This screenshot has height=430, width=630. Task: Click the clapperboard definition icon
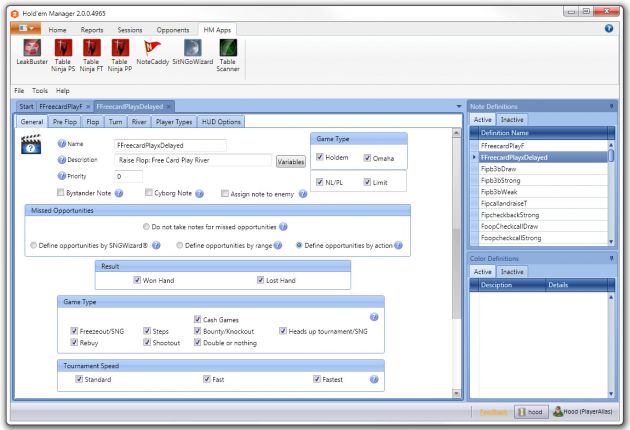click(31, 145)
